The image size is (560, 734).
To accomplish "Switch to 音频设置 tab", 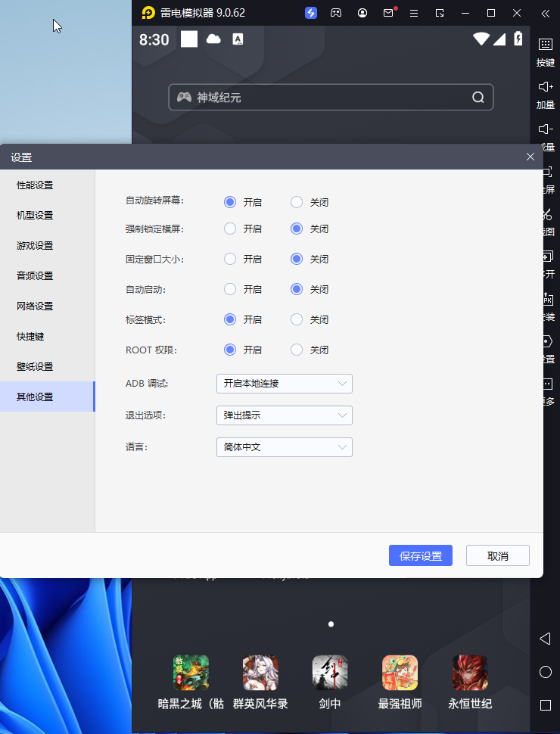I will pos(47,275).
